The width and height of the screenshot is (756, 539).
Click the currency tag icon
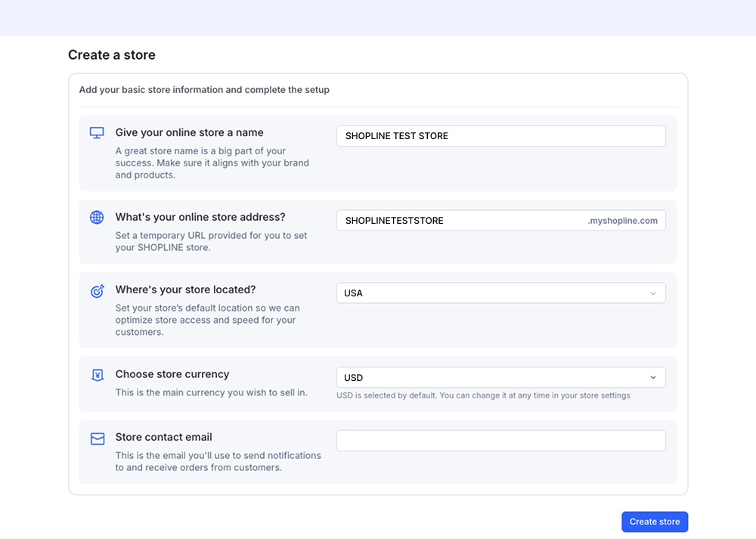97,375
